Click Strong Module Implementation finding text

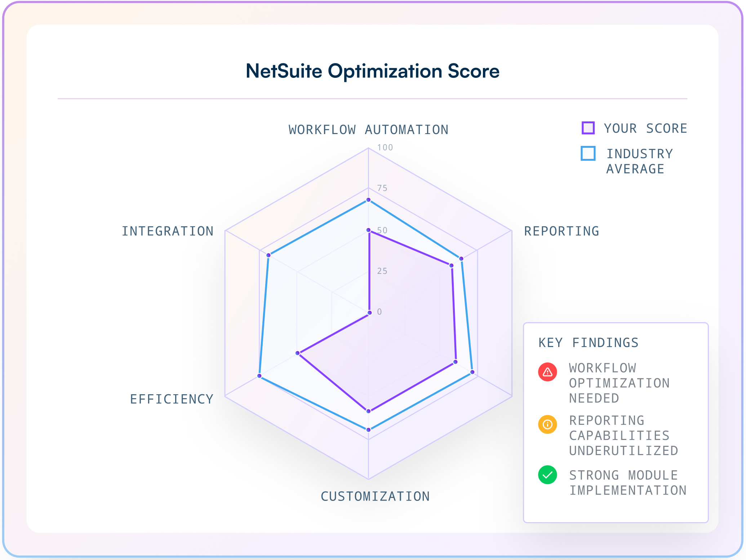pos(628,483)
